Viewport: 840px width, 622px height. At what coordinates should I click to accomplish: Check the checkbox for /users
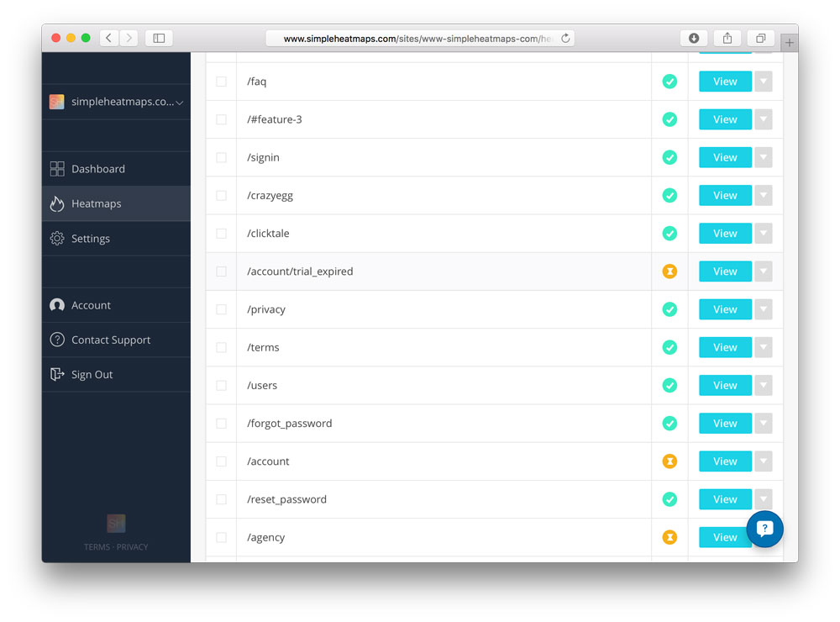pos(221,386)
